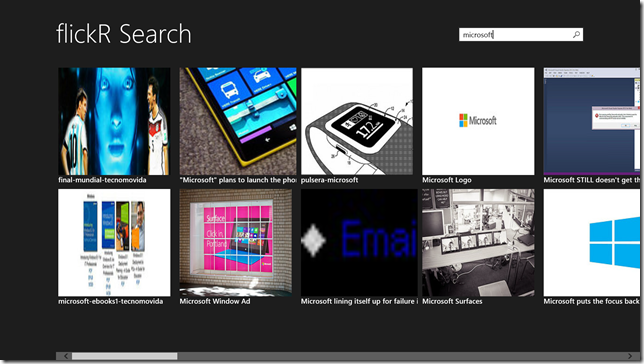644x364 pixels.
Task: Click the "Microsoft Surfaces" caption text
Action: click(x=452, y=301)
